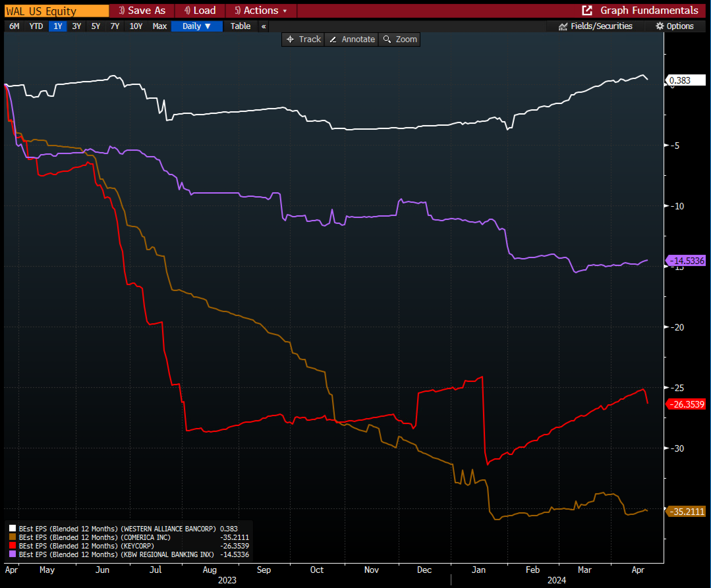The height and width of the screenshot is (588, 711).
Task: Click the Jan label on the time axis
Action: 478,570
